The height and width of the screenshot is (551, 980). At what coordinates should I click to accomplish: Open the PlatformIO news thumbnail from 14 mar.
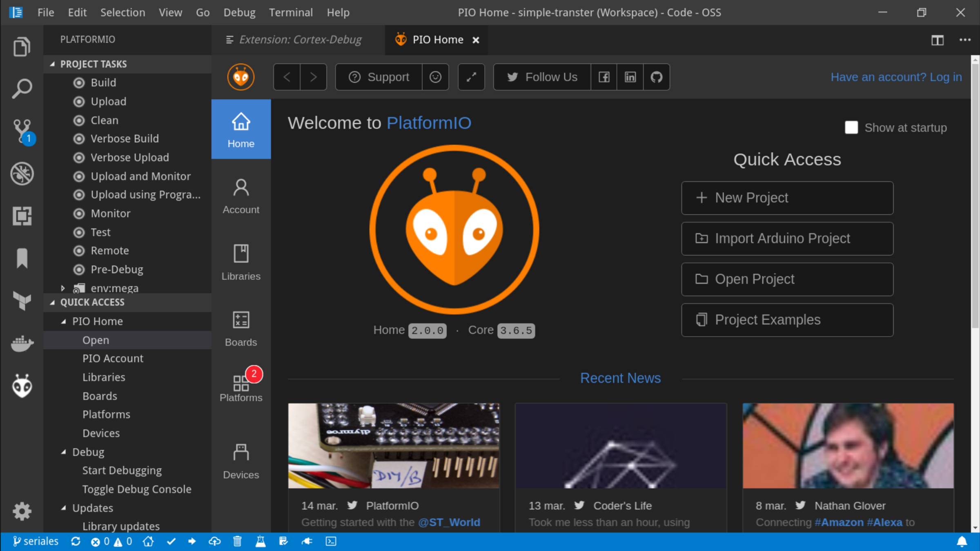394,446
